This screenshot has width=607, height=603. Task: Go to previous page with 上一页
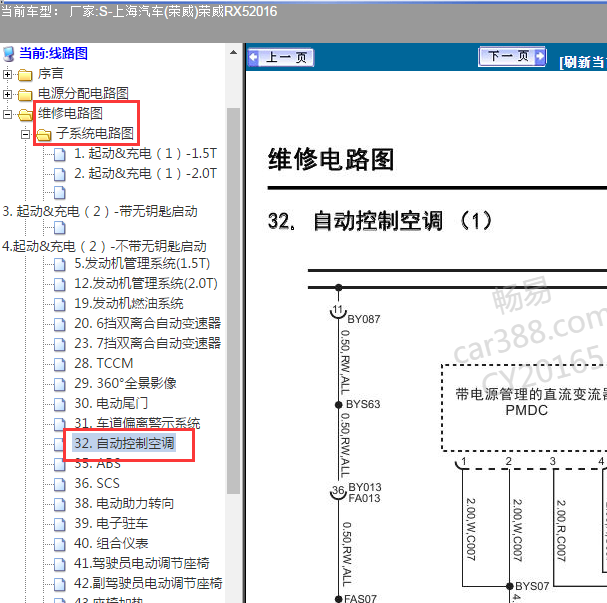coord(281,58)
